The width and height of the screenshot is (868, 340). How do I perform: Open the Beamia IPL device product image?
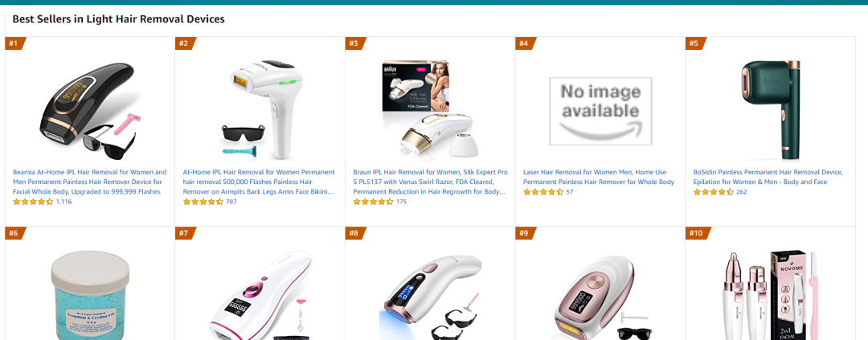(x=90, y=111)
